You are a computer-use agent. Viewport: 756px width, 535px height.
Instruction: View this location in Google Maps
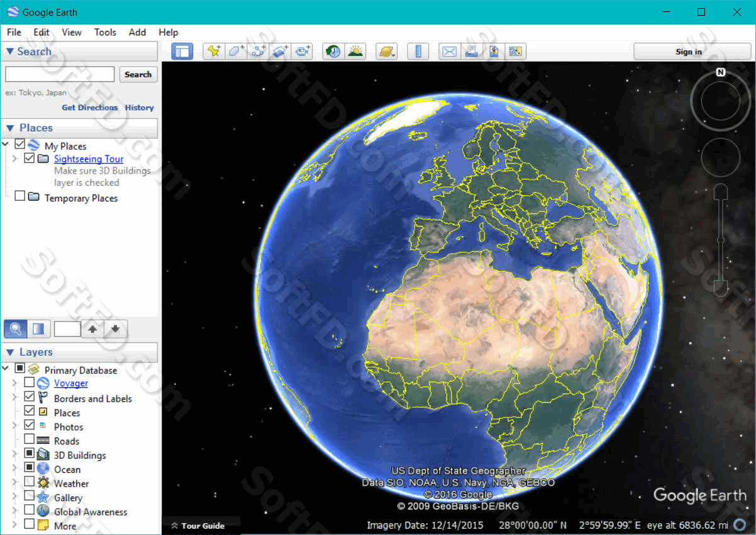pyautogui.click(x=515, y=52)
